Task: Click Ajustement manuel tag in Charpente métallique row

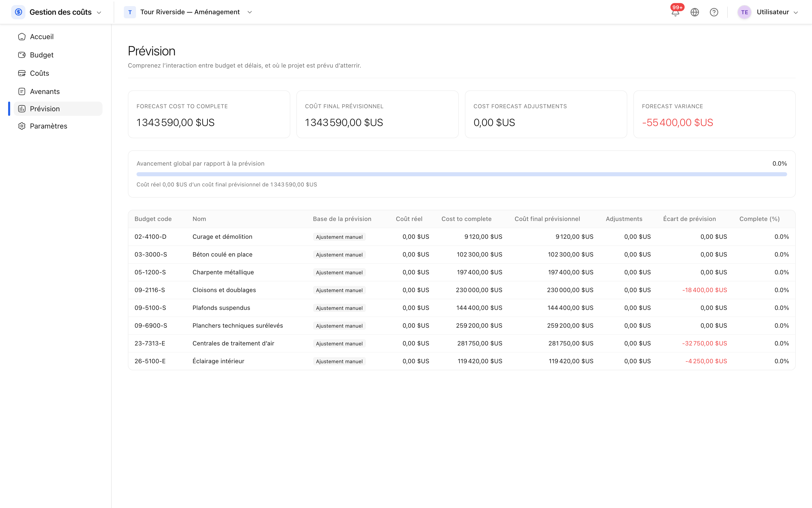Action: click(x=339, y=273)
